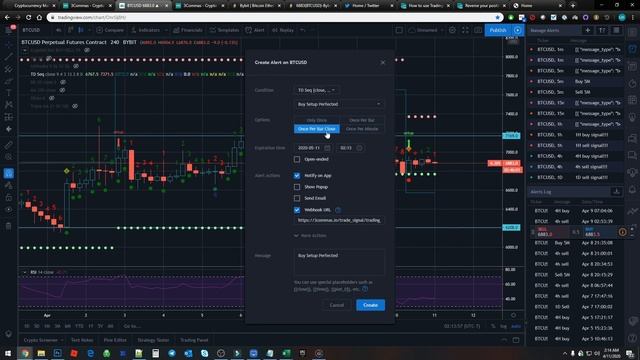640x360 pixels.
Task: Select the Once Per Bar Close option
Action: (317, 129)
